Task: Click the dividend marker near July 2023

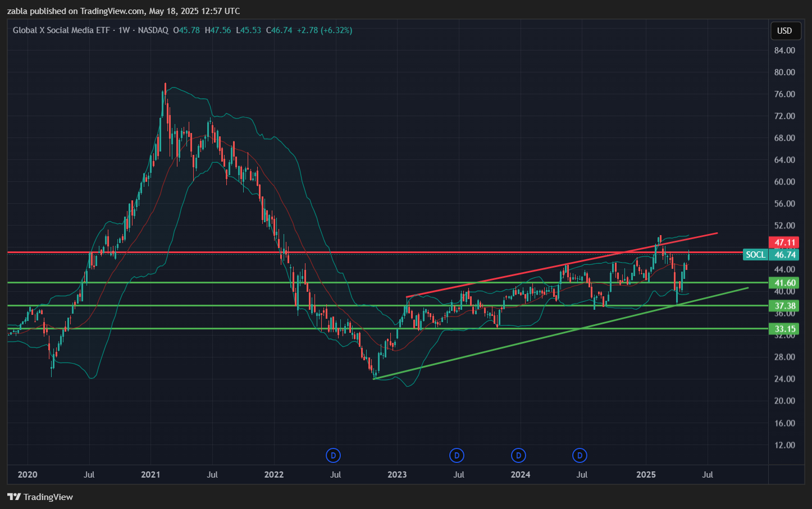Action: click(x=457, y=455)
